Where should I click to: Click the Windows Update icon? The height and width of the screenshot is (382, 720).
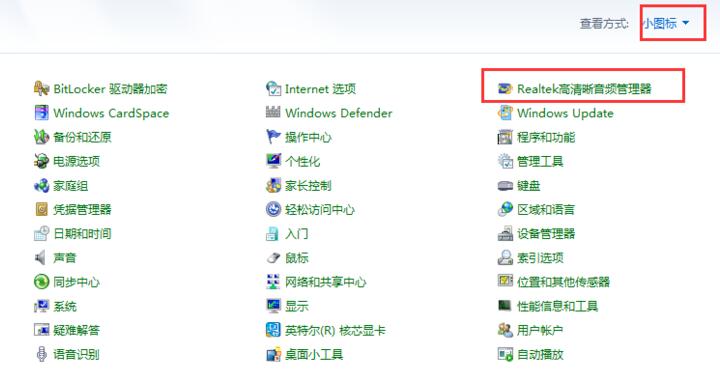(x=505, y=113)
